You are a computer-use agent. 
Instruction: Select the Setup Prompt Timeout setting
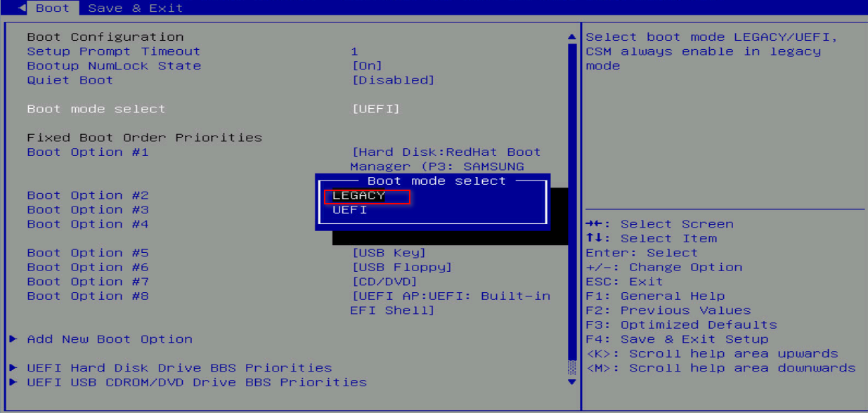tap(114, 51)
